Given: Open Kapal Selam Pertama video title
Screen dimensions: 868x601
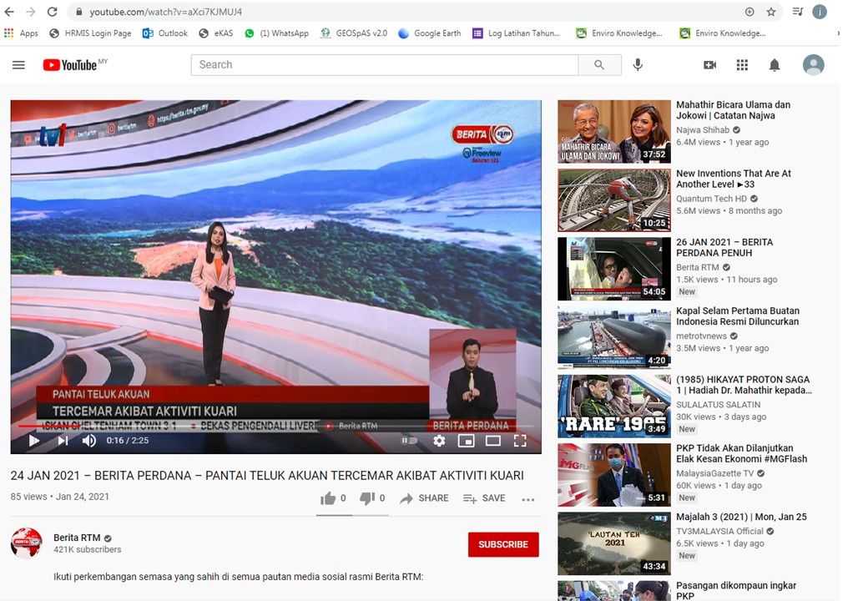Looking at the screenshot, I should click(737, 316).
